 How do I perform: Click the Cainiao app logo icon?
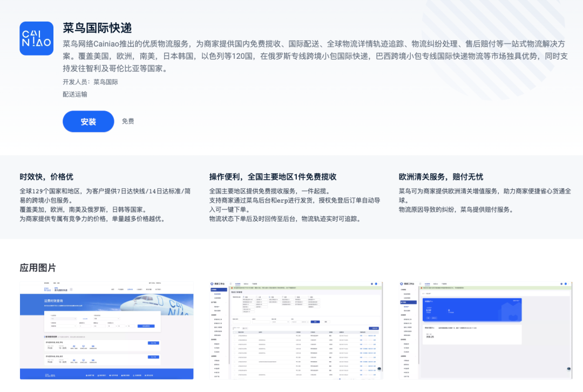(37, 38)
